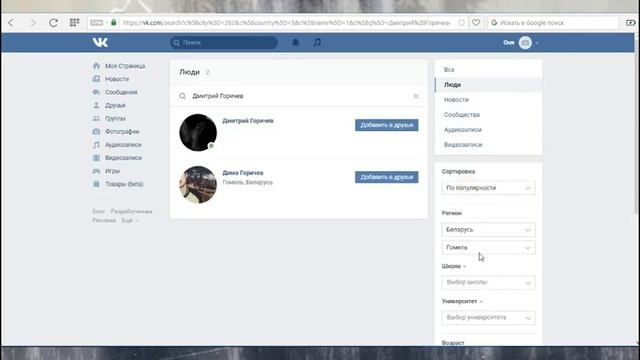
Task: Open Дима Горичев profile name link
Action: 243,173
